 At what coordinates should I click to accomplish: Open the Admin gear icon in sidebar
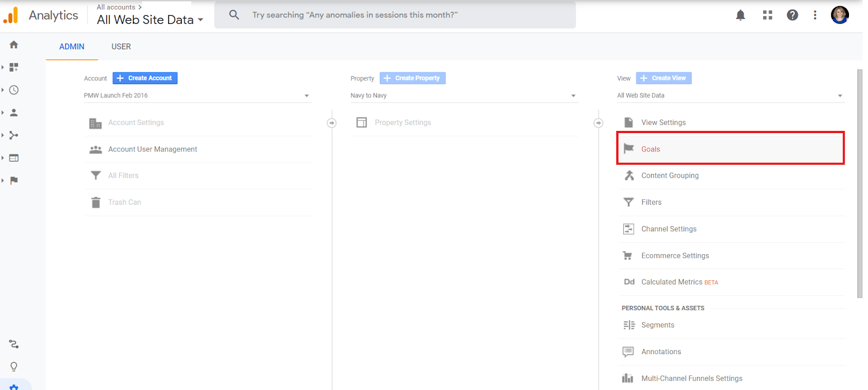(14, 387)
